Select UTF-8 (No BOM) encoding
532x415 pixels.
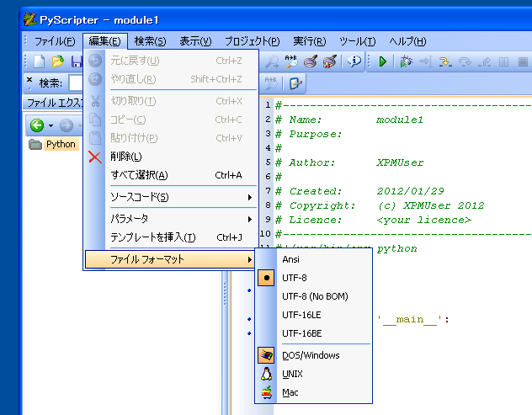click(x=314, y=296)
